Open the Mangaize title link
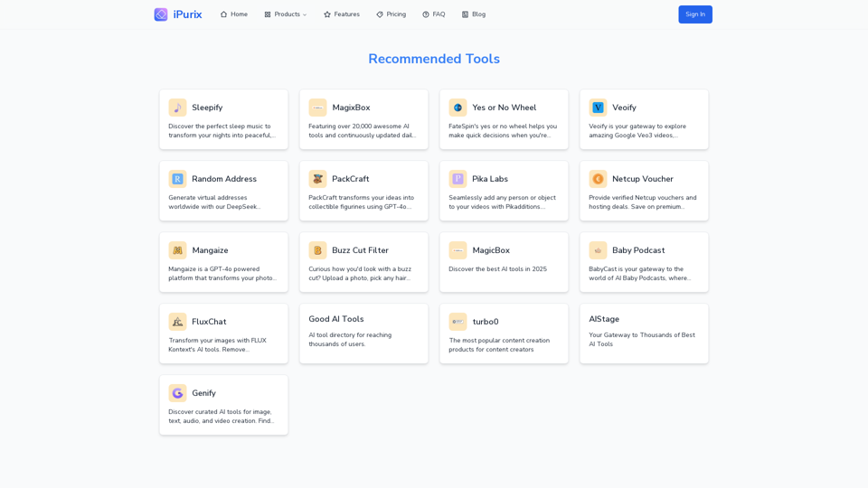 pos(210,250)
